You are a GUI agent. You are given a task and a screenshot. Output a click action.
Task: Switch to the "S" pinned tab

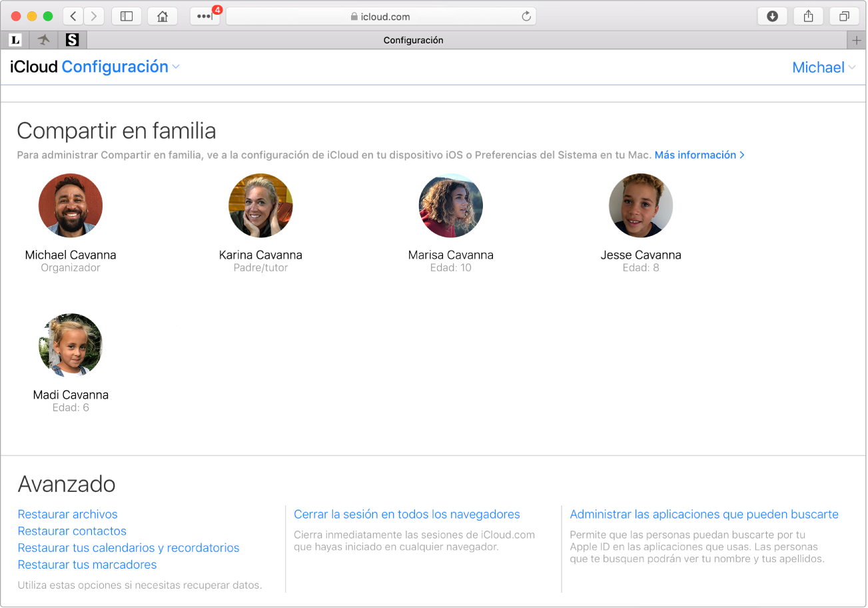71,40
